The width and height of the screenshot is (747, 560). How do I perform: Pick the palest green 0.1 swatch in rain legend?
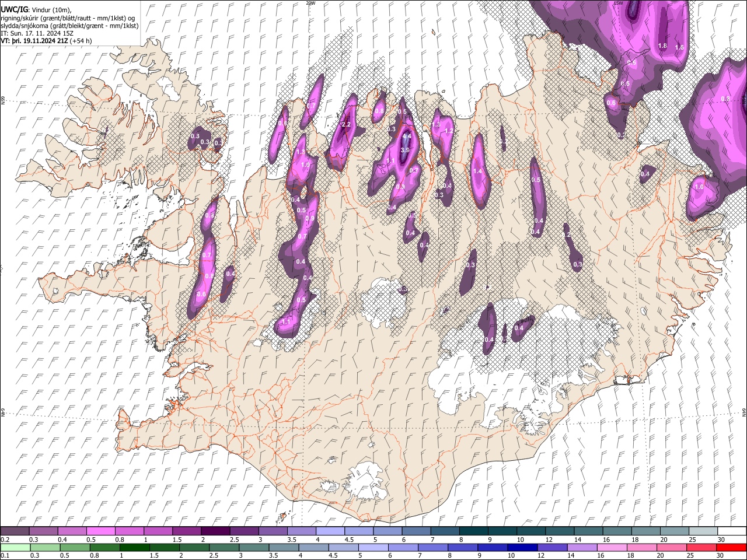15,547
